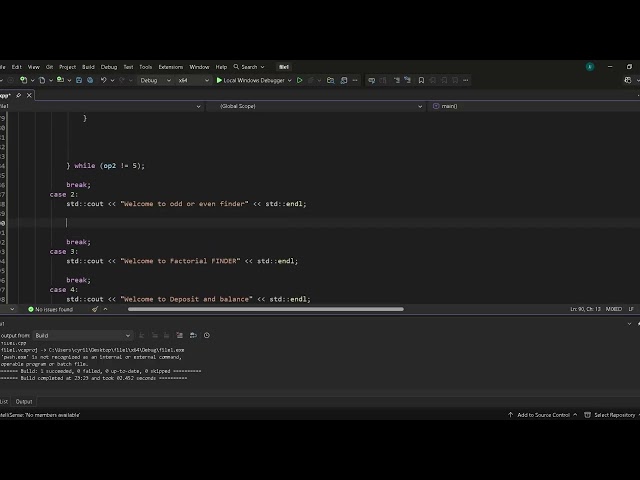Click the Factorial FINDER cout line
Image resolution: width=640 pixels, height=480 pixels.
coord(182,261)
